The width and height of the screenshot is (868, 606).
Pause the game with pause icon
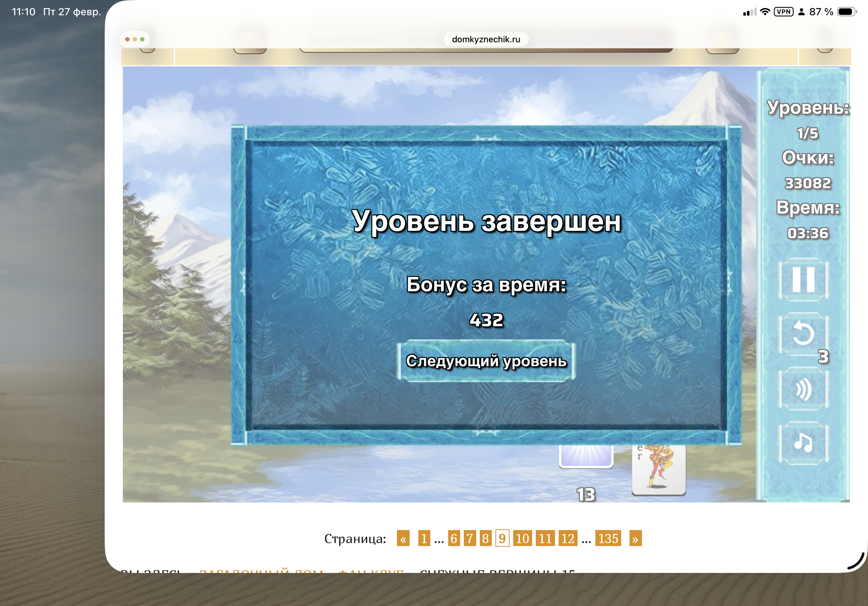(x=803, y=280)
